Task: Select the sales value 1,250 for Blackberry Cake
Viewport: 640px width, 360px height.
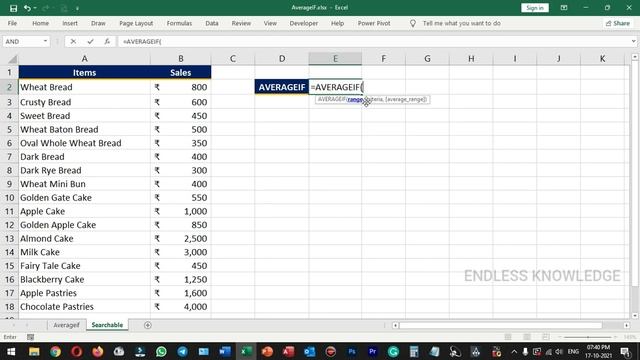Action: coord(181,280)
